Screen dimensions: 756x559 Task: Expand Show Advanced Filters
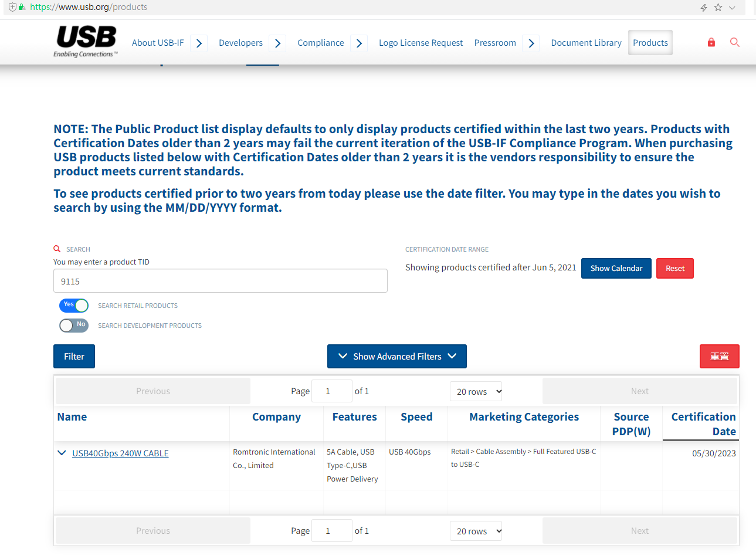(x=397, y=357)
